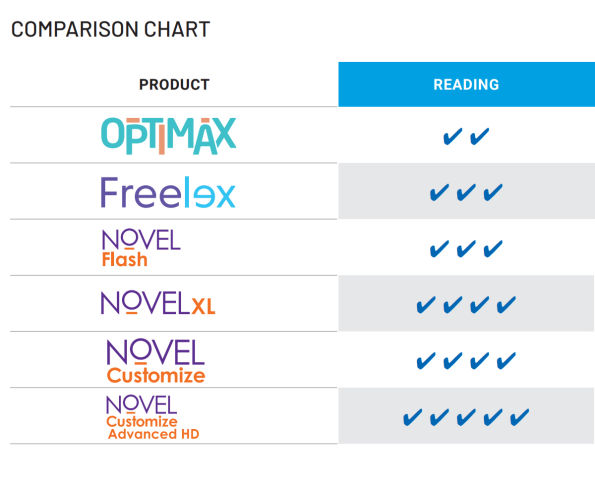Click the middle checkmark in Freelex row

point(466,192)
